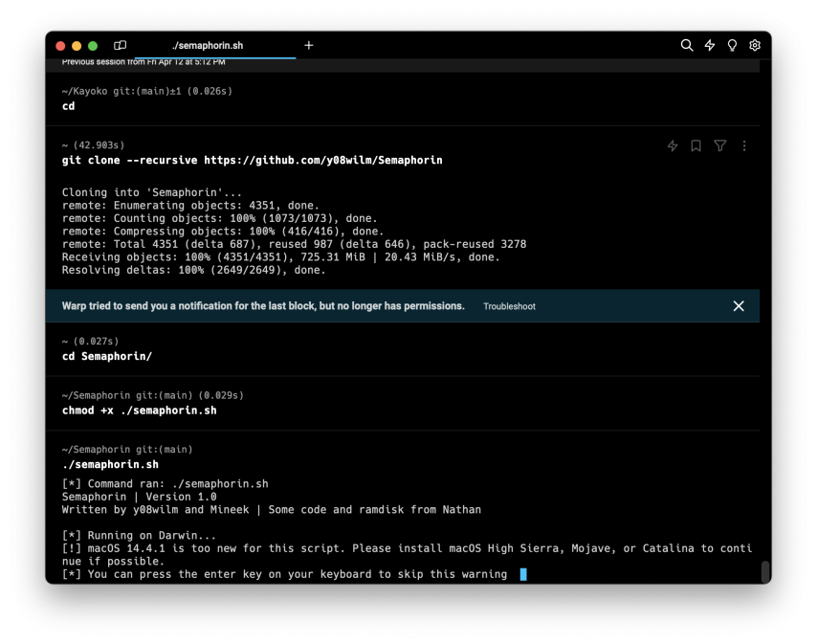
Task: Click the 'Written by y08wilm and Mineek' line
Action: click(x=272, y=510)
